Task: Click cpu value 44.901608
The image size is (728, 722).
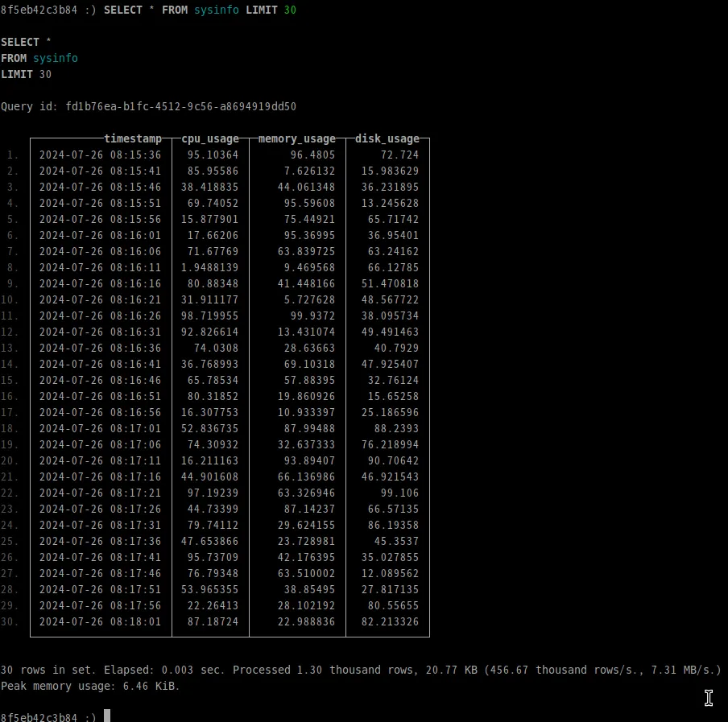Action: (x=209, y=477)
